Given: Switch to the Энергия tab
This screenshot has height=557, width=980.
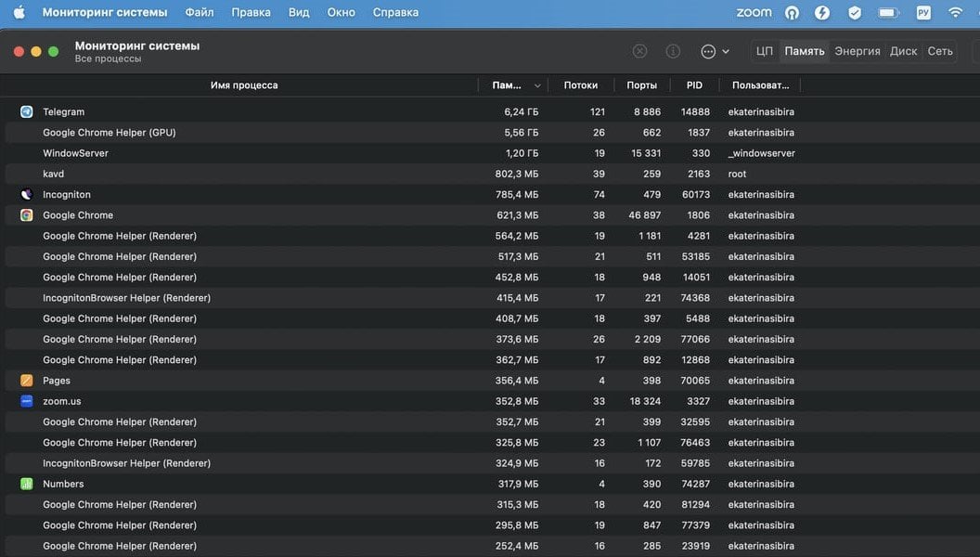Looking at the screenshot, I should [x=857, y=52].
